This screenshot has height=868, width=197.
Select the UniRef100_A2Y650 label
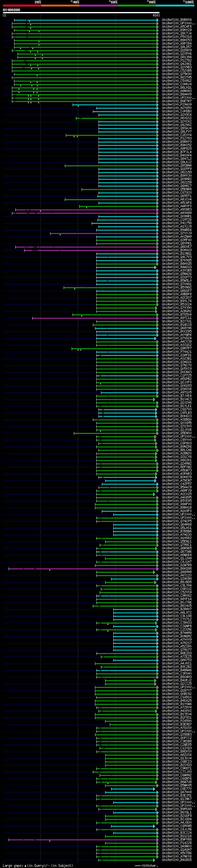pos(177,108)
